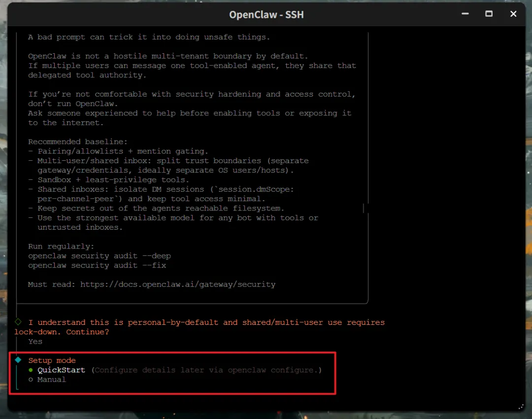Click the 'Run regularly:' heading
Image resolution: width=532 pixels, height=419 pixels.
[x=61, y=246]
